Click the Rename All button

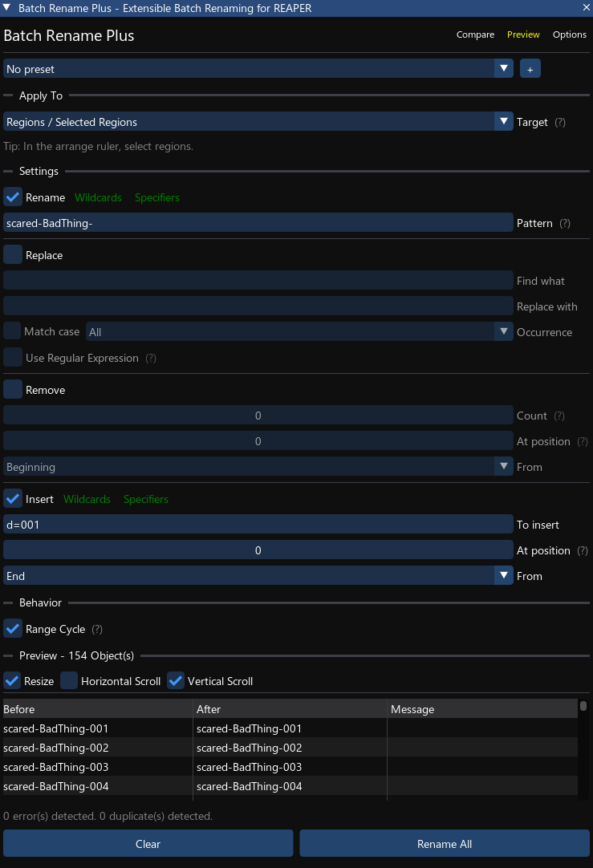(445, 844)
